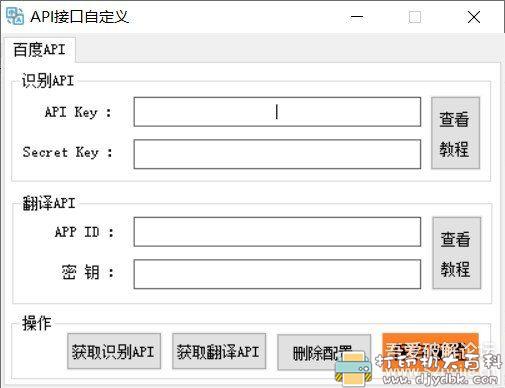Viewport: 505px width, 388px height.
Task: Click the 获取翻译API button
Action: pyautogui.click(x=219, y=351)
